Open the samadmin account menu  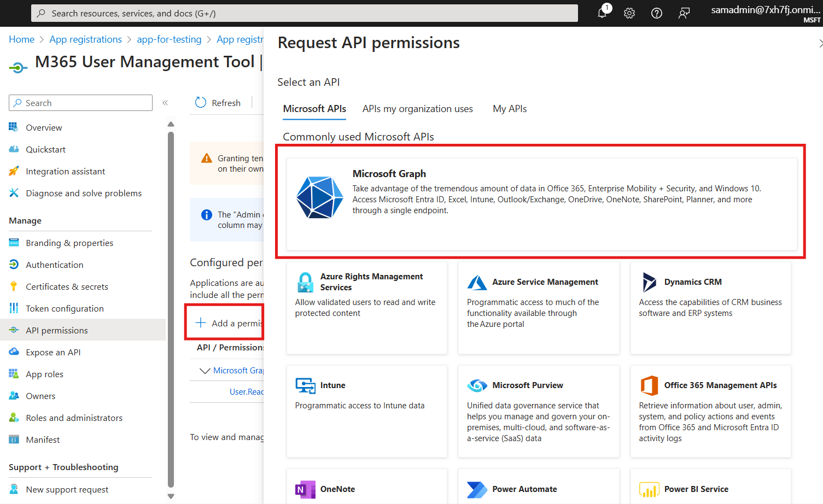point(766,13)
